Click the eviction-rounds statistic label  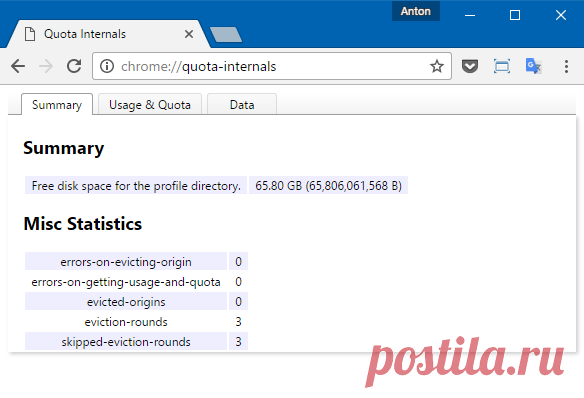pyautogui.click(x=126, y=322)
